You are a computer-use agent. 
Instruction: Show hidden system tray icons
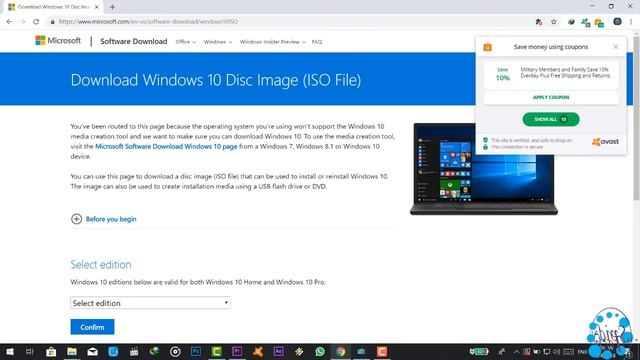pyautogui.click(x=516, y=351)
